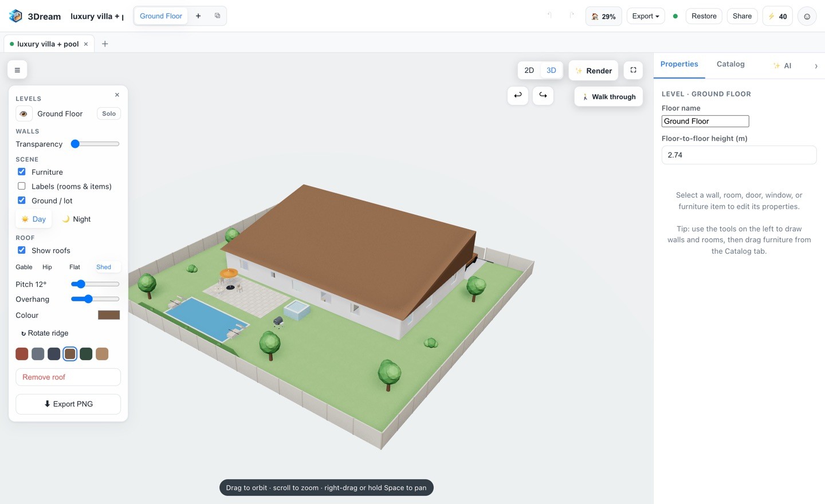Image resolution: width=825 pixels, height=504 pixels.
Task: Open the roof Colour picker swatch
Action: click(109, 315)
